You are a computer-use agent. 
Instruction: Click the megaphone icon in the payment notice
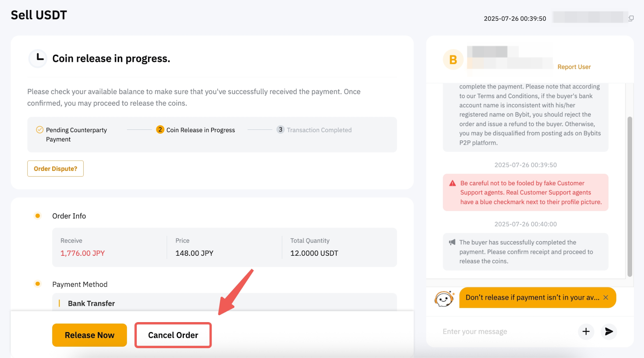point(452,242)
